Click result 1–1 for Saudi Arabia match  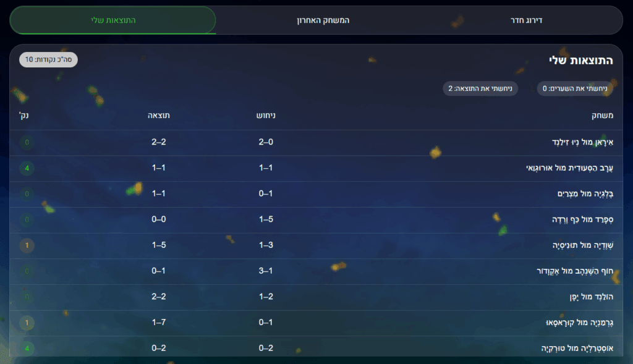click(159, 168)
